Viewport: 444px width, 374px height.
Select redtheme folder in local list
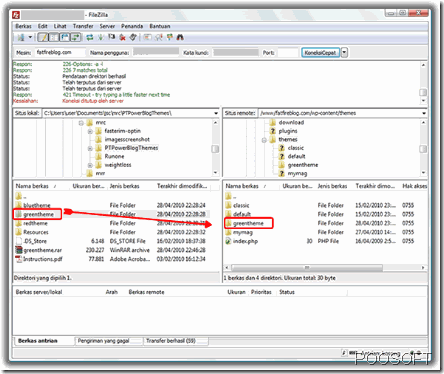(35, 223)
